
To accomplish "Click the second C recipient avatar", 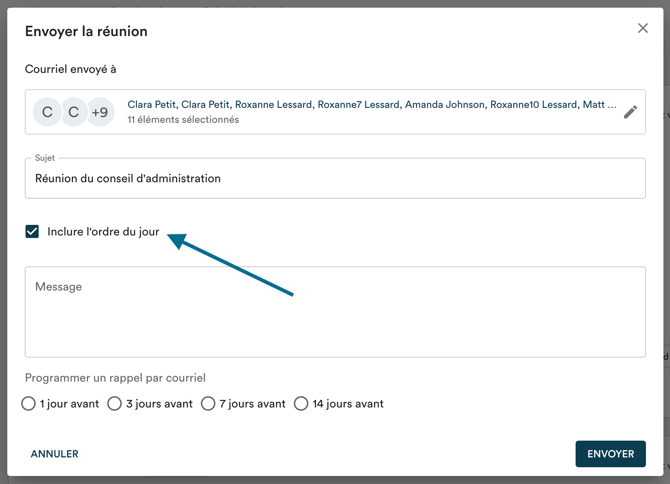I will coord(73,112).
